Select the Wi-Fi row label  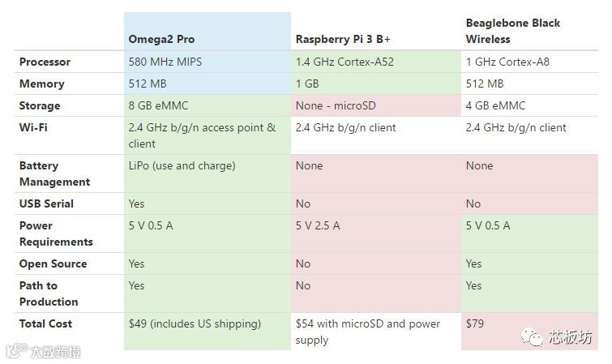click(33, 127)
